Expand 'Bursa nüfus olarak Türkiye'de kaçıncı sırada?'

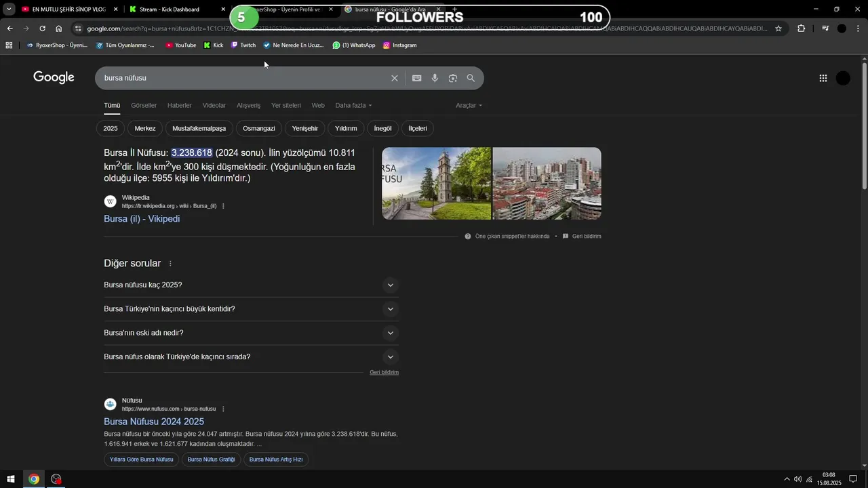(x=251, y=357)
